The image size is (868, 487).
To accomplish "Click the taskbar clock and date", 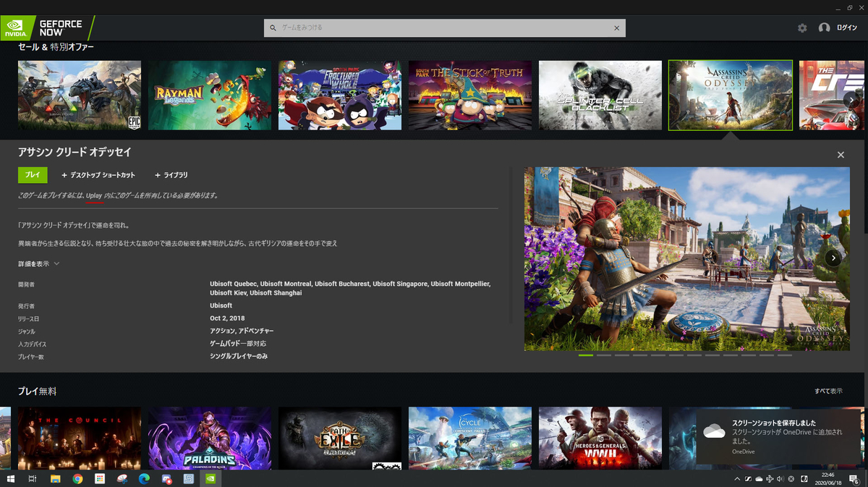I will click(827, 479).
